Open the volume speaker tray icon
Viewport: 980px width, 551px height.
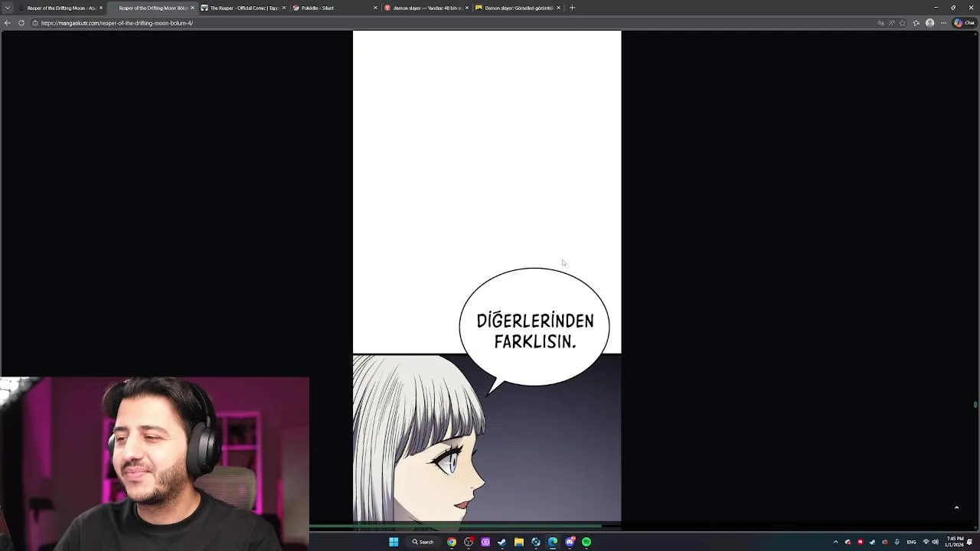pos(935,542)
